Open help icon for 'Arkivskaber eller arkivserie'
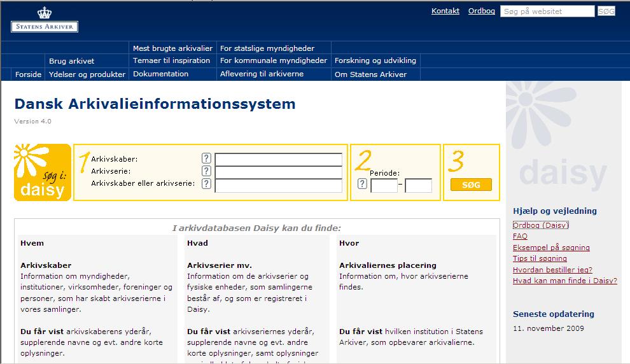The width and height of the screenshot is (630, 364). (x=206, y=184)
